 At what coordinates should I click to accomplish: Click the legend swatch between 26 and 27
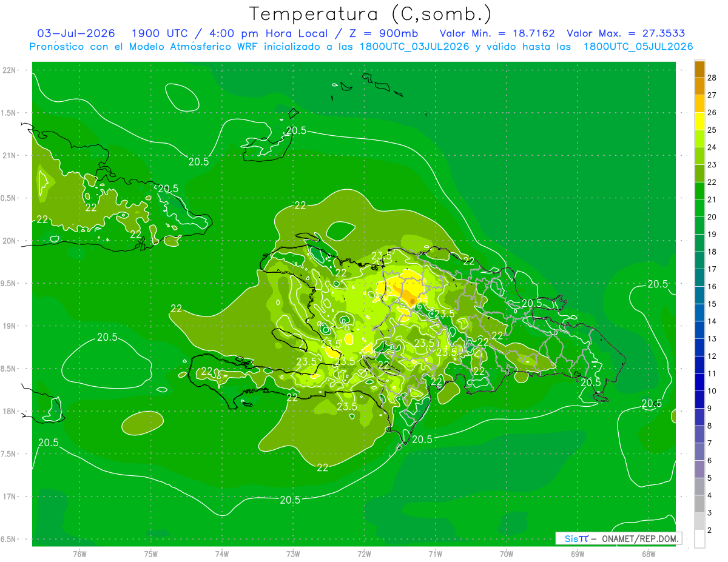coord(699,104)
